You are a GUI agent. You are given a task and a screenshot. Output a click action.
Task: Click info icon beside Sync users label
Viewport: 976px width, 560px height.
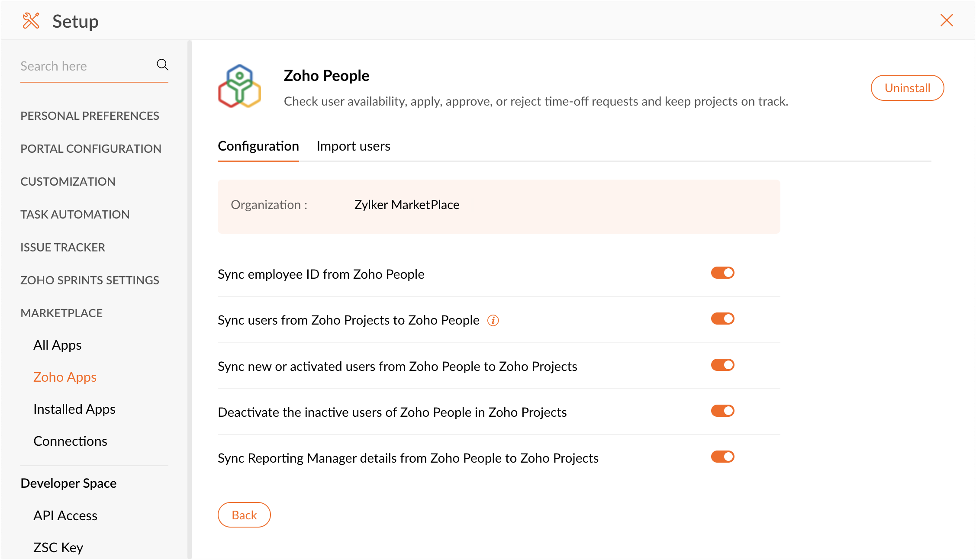(x=493, y=320)
